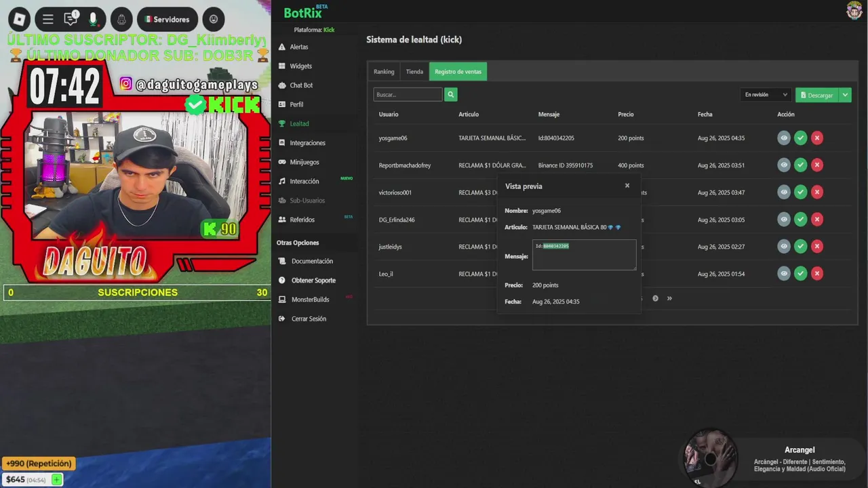
Task: Click the Descargar button
Action: (816, 95)
